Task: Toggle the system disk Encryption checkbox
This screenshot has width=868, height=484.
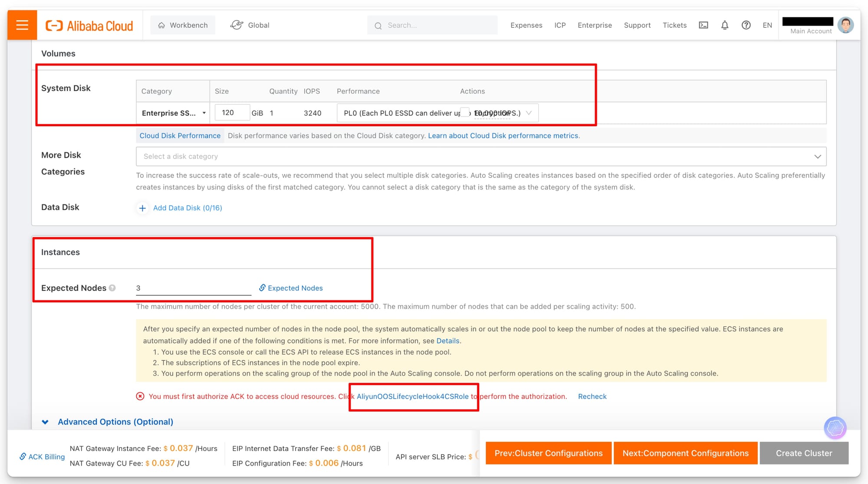Action: click(x=465, y=112)
